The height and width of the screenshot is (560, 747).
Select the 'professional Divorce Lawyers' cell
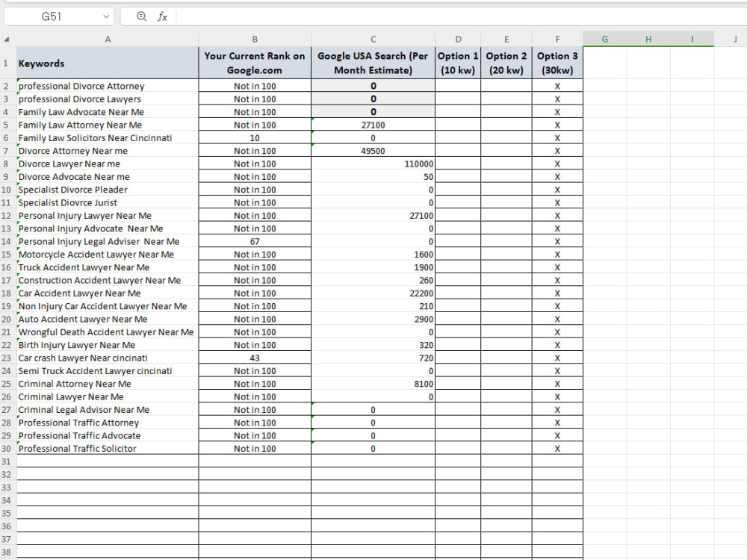108,99
